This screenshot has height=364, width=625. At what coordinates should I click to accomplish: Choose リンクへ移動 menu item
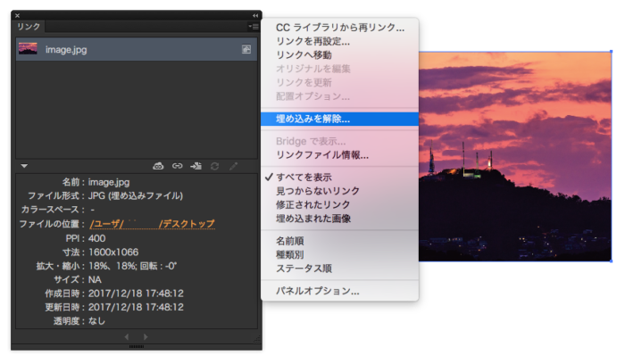(340, 55)
